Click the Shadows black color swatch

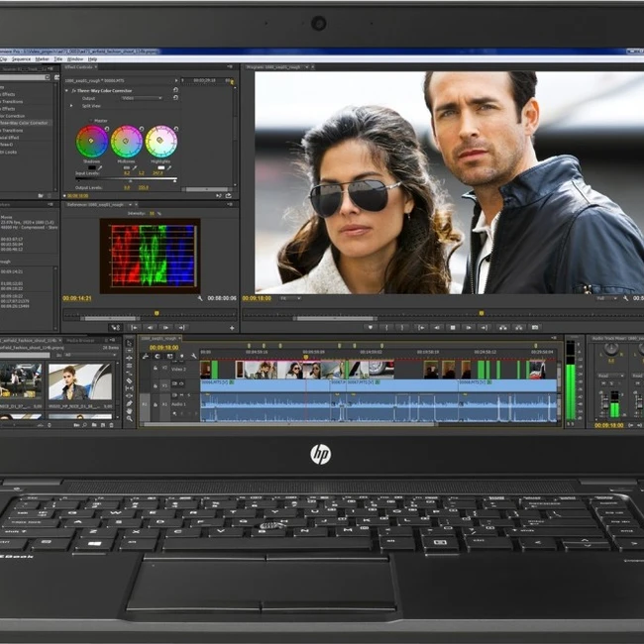[92, 167]
